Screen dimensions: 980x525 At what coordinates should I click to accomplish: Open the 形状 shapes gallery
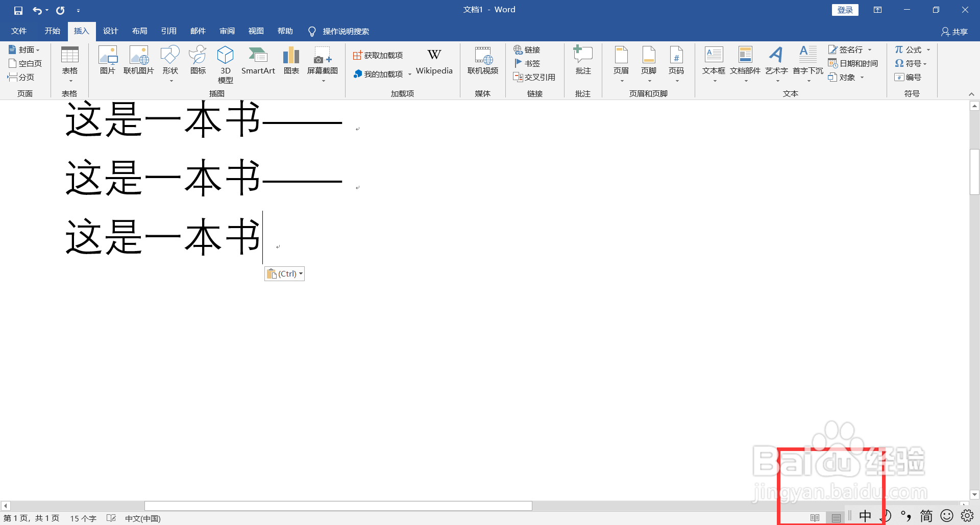pos(170,64)
